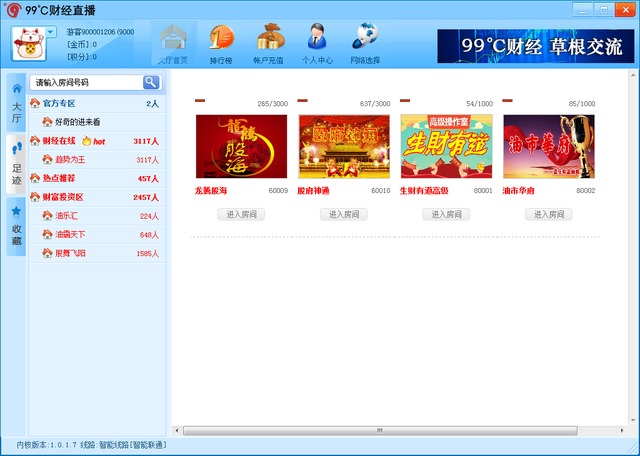Open the 股府神通 room thumbnail
640x456 pixels.
pos(344,146)
